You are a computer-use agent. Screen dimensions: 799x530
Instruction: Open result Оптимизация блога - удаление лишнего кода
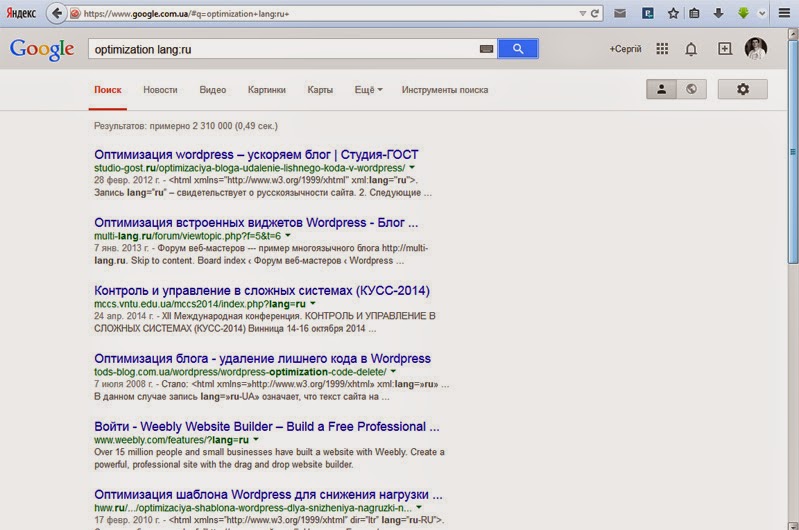[x=262, y=359]
